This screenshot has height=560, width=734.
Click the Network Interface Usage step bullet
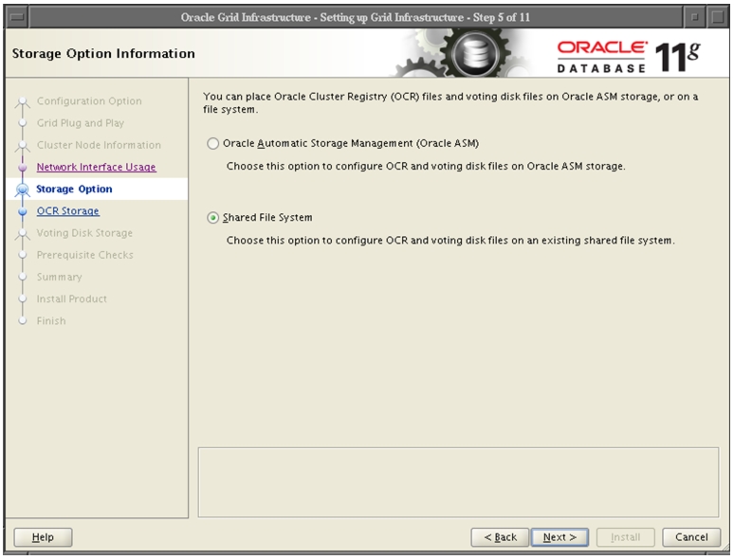[x=23, y=168]
